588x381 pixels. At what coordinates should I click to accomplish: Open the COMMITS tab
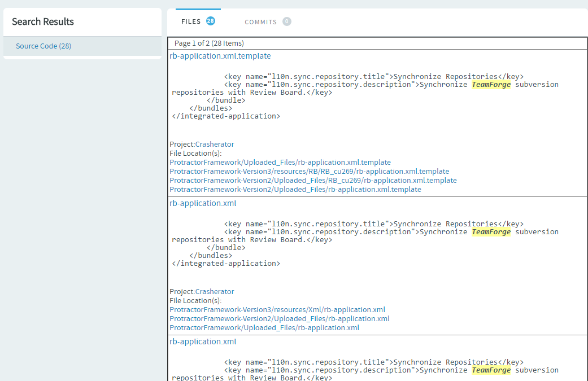268,21
